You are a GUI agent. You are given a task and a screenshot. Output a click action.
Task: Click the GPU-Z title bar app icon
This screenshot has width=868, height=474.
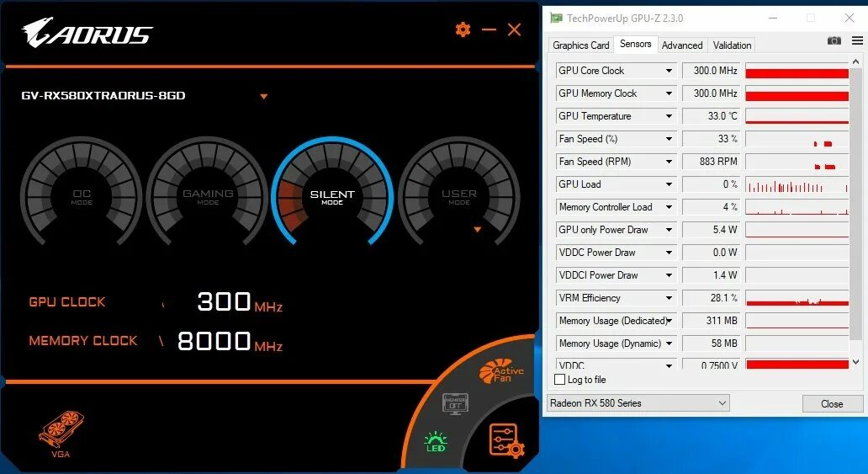pyautogui.click(x=556, y=18)
